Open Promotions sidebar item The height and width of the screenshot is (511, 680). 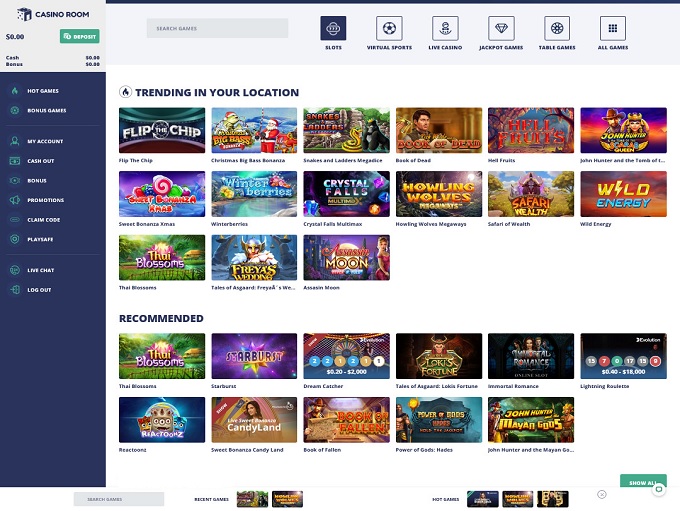pyautogui.click(x=44, y=200)
